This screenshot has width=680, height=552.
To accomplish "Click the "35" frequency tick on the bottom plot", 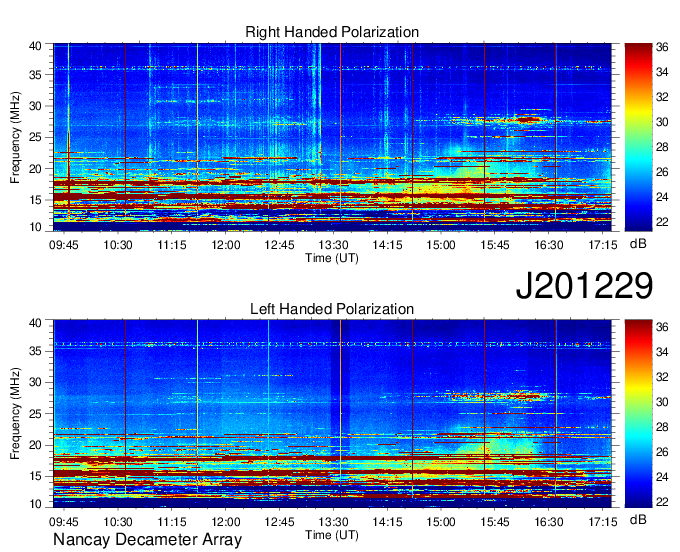I will tap(35, 351).
